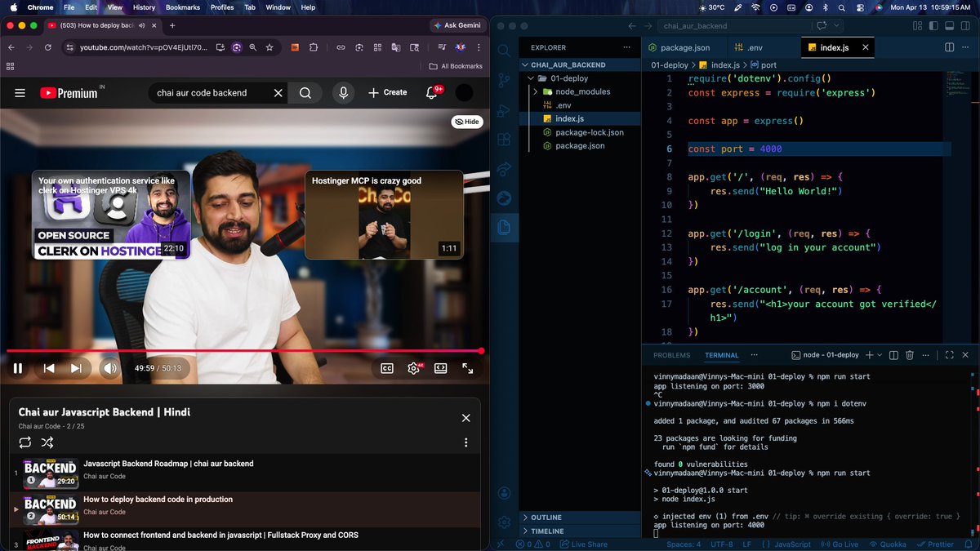Open Accounts menu in VS Code activity bar
This screenshot has height=551, width=980.
click(504, 492)
